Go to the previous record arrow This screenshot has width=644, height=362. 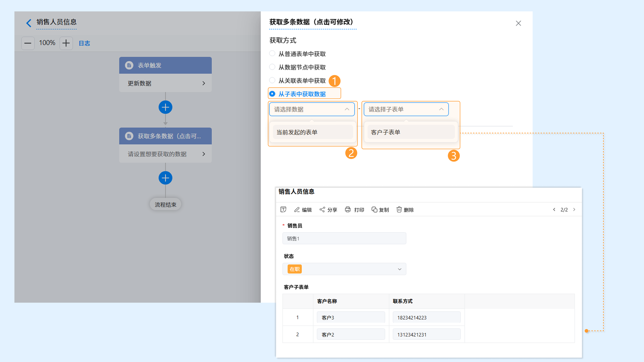tap(554, 209)
